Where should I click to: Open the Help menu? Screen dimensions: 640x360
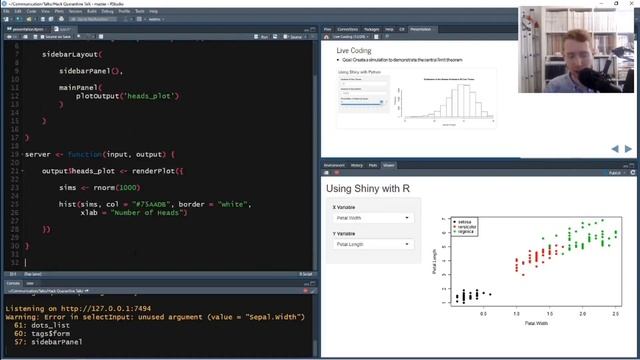tap(153, 11)
